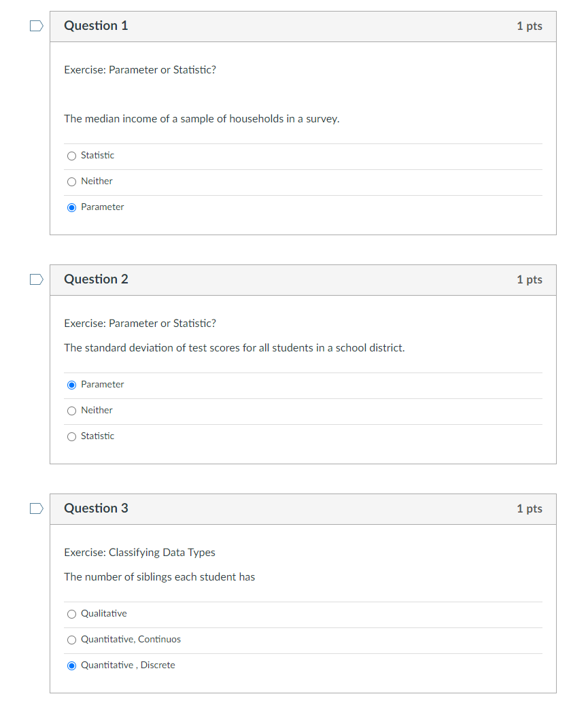
Task: Select the Parameter radio in Question 1
Action: pyautogui.click(x=71, y=207)
